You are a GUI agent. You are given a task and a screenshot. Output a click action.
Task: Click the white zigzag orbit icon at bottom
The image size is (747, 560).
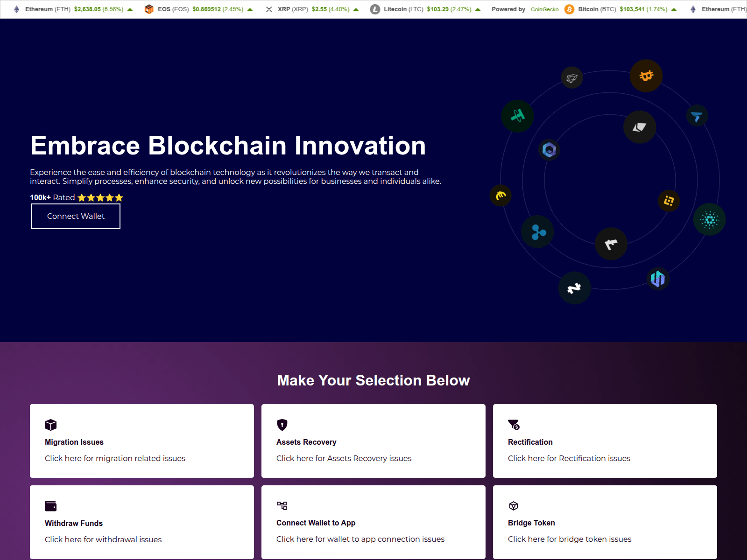pyautogui.click(x=574, y=288)
